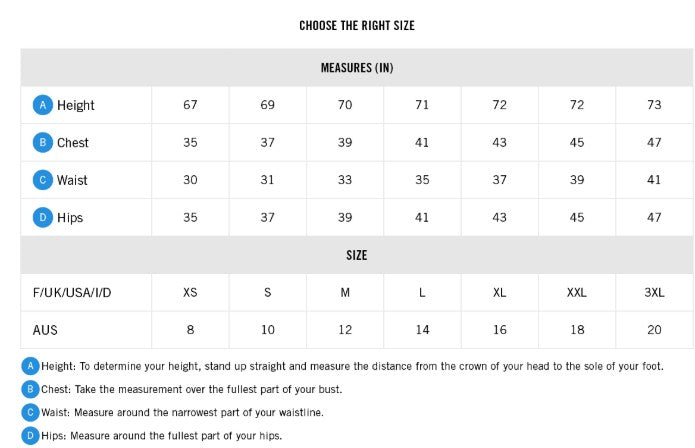The width and height of the screenshot is (695, 448).
Task: Select the 3XL size cell
Action: tap(654, 292)
